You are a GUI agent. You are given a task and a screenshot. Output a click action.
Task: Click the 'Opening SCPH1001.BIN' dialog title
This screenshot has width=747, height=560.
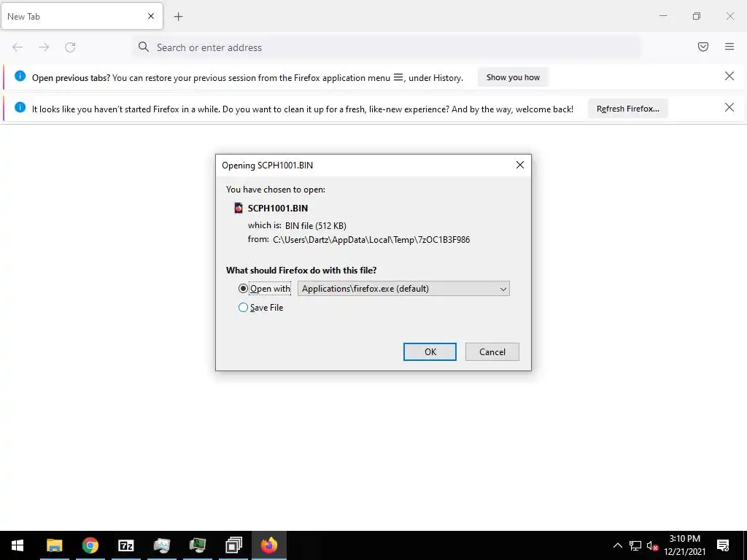coord(267,166)
